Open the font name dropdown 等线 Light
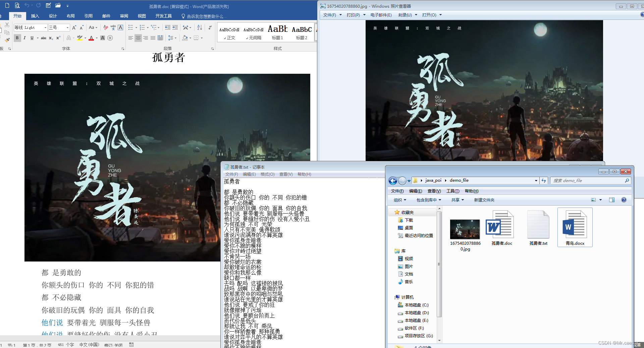644x348 pixels. click(45, 27)
